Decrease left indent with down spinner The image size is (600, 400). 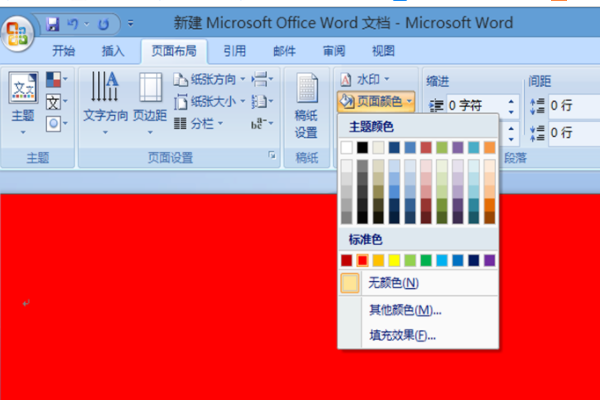(x=511, y=112)
